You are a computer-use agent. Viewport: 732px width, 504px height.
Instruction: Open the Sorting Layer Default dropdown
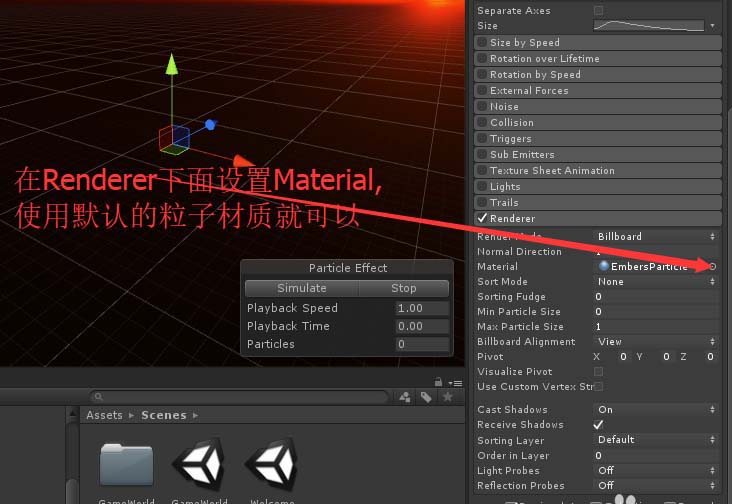655,440
